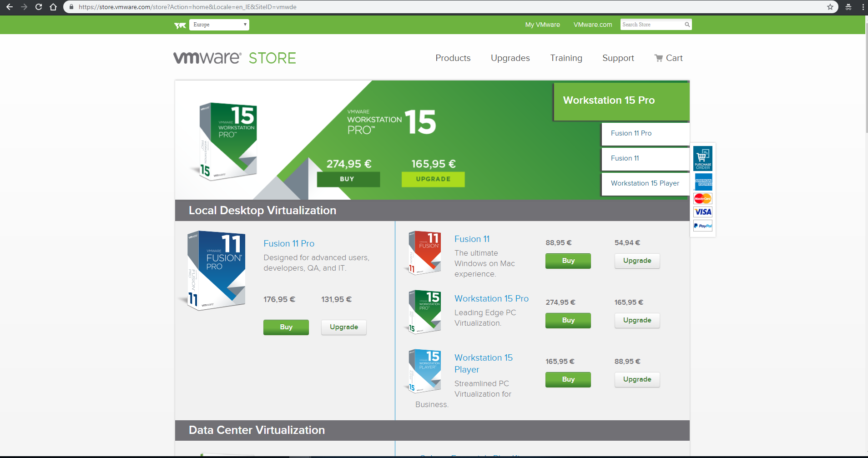
Task: Reload the current page
Action: click(x=39, y=7)
